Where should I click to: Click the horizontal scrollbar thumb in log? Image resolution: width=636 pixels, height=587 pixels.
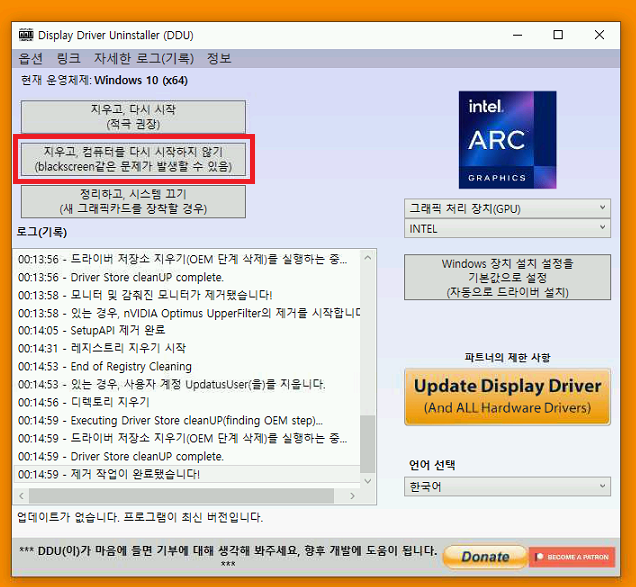click(x=181, y=496)
